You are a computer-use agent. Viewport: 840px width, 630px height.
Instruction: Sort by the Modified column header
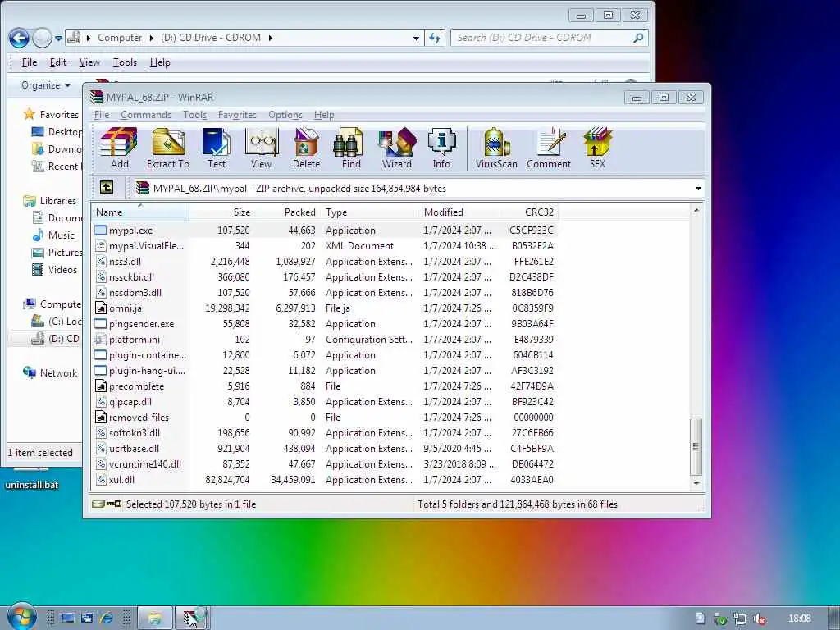[461, 212]
